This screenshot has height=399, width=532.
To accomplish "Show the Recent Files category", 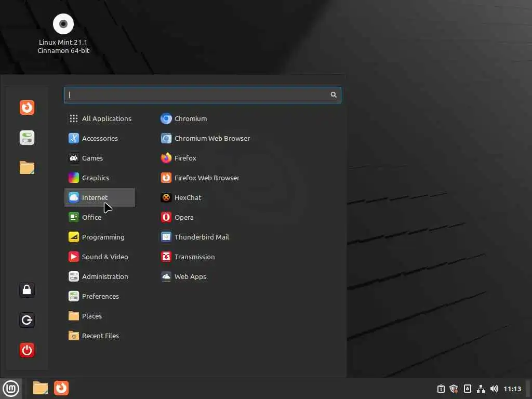I will pyautogui.click(x=100, y=336).
